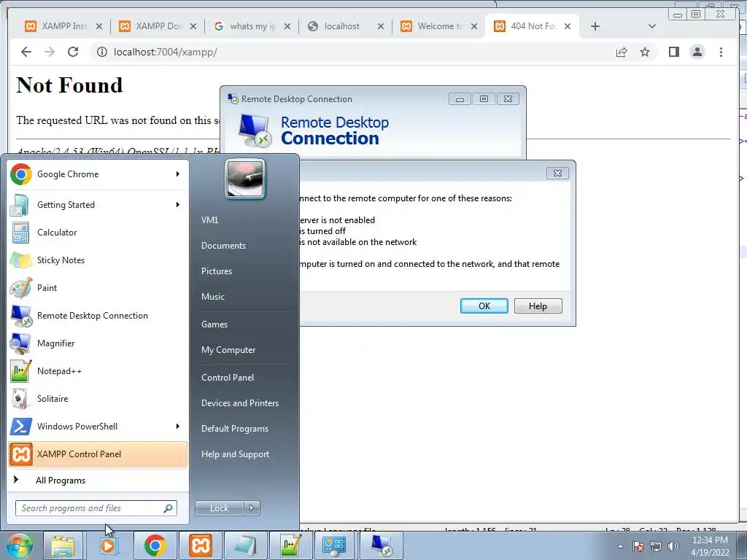This screenshot has width=747, height=560.
Task: Open Chrome profile avatar
Action: (697, 52)
